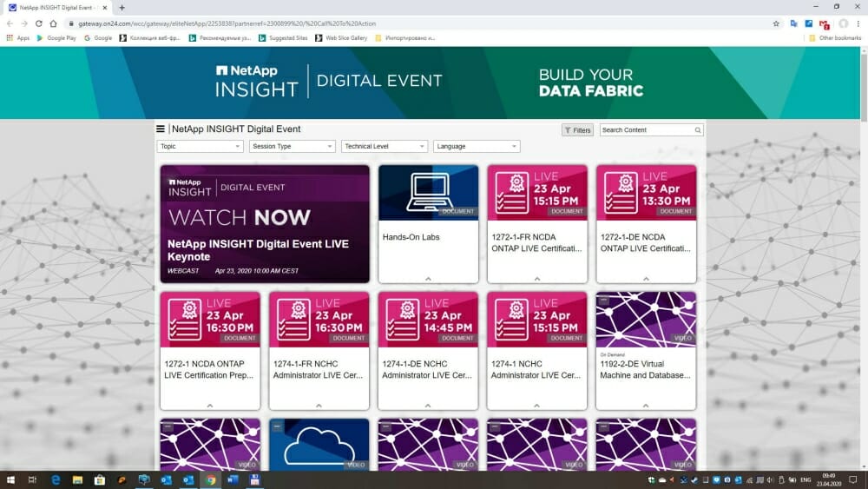Screen dimensions: 868x489
Task: Open the Web Slice Gallery bookmark
Action: click(x=341, y=38)
